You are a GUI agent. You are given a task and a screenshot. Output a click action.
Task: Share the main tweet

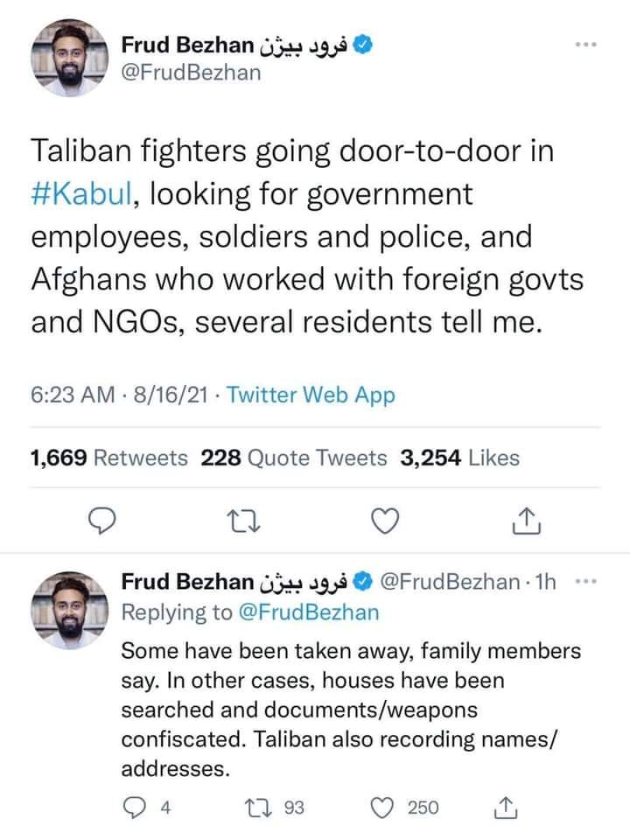click(x=525, y=521)
